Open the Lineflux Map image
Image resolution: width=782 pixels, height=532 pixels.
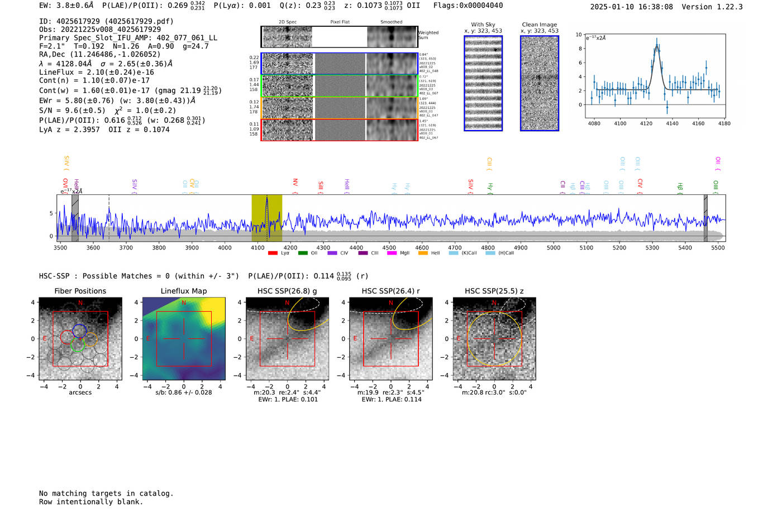coord(184,339)
